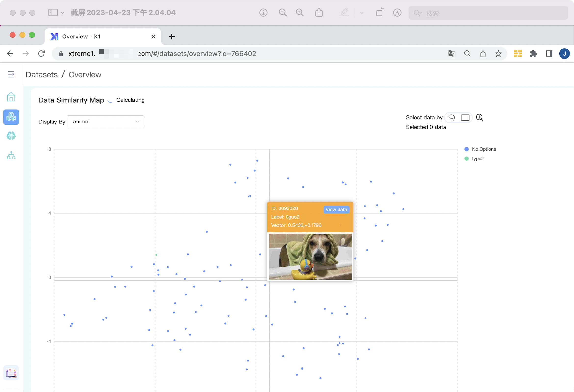Image resolution: width=574 pixels, height=392 pixels.
Task: Click the ontology hierarchy icon in sidebar
Action: tap(11, 155)
